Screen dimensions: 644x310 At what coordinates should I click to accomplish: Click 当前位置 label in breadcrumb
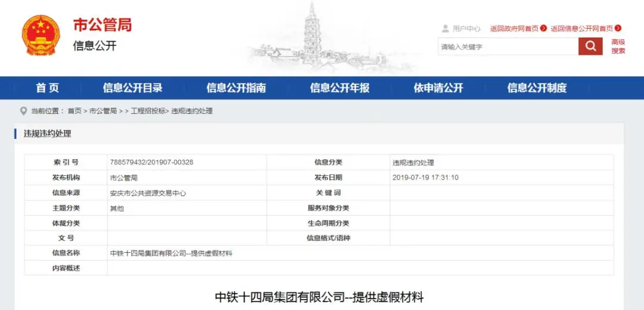[x=47, y=111]
